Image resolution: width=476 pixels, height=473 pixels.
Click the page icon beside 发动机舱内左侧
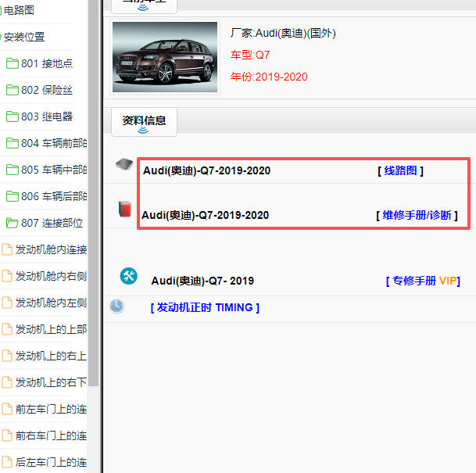click(x=7, y=303)
